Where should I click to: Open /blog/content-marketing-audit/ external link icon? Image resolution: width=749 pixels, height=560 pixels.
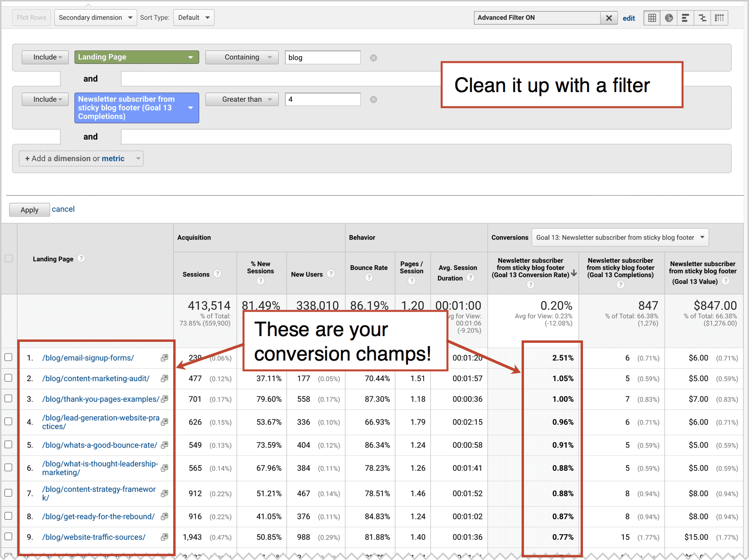click(x=165, y=378)
